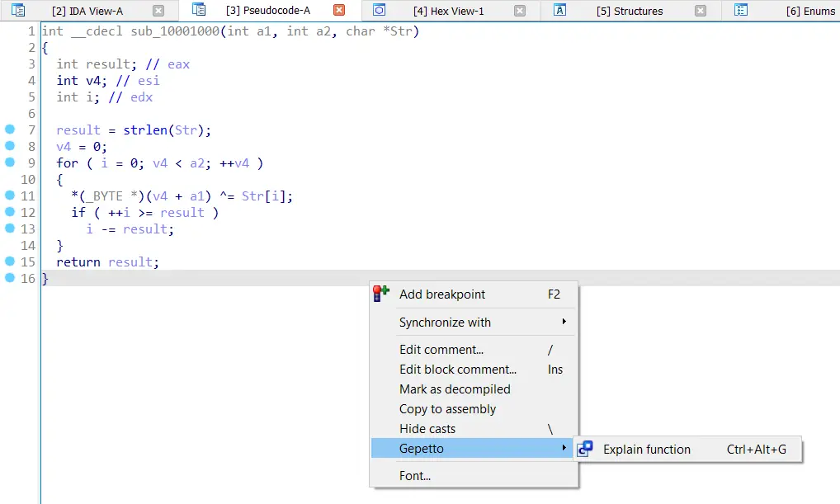Click the if keyword on line 12
The width and height of the screenshot is (840, 504).
pos(78,213)
